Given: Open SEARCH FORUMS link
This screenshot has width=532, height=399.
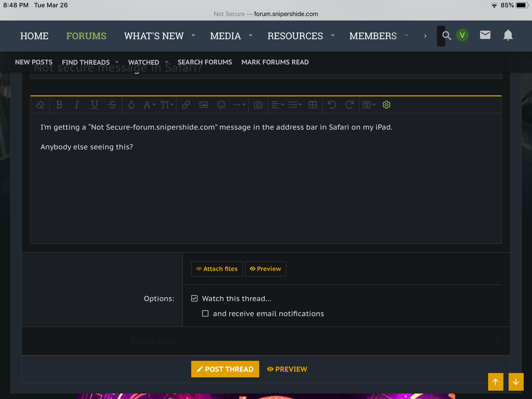Looking at the screenshot, I should click(x=205, y=62).
